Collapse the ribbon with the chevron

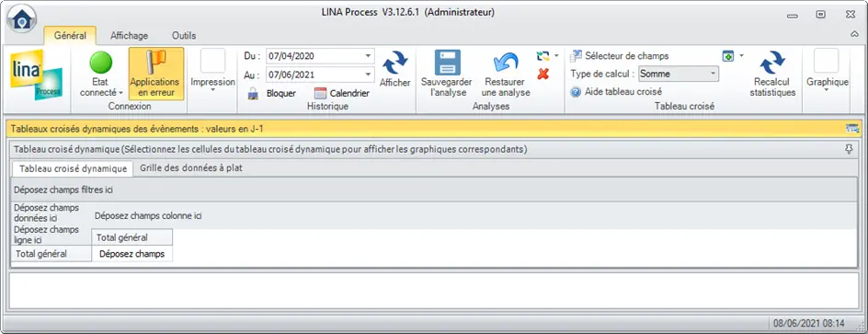click(x=854, y=34)
